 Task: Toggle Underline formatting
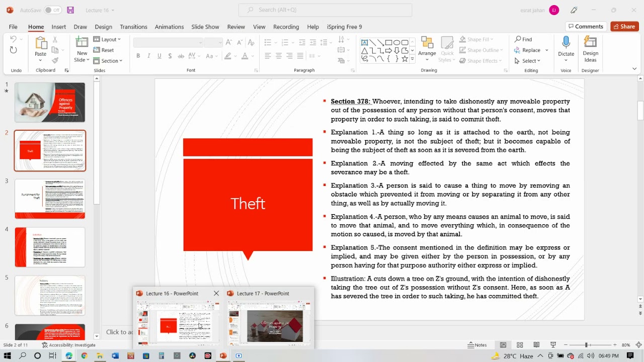(159, 56)
